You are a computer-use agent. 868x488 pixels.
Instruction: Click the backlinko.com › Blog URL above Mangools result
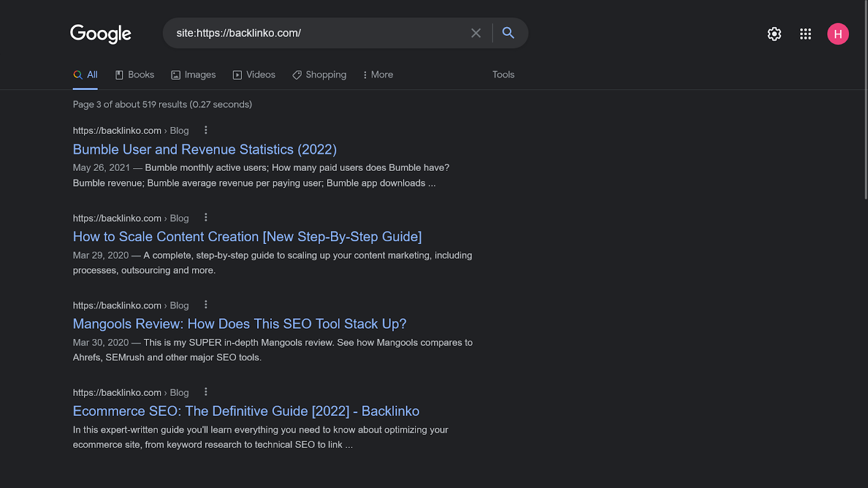pos(131,306)
